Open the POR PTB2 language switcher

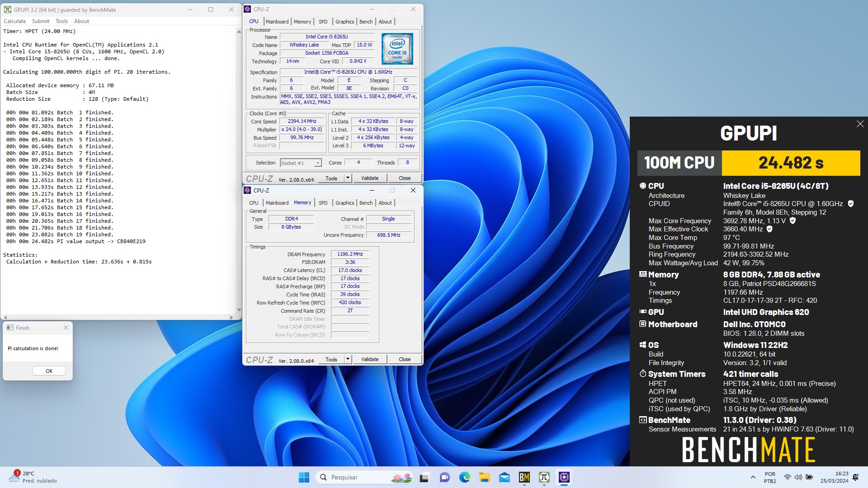click(770, 478)
